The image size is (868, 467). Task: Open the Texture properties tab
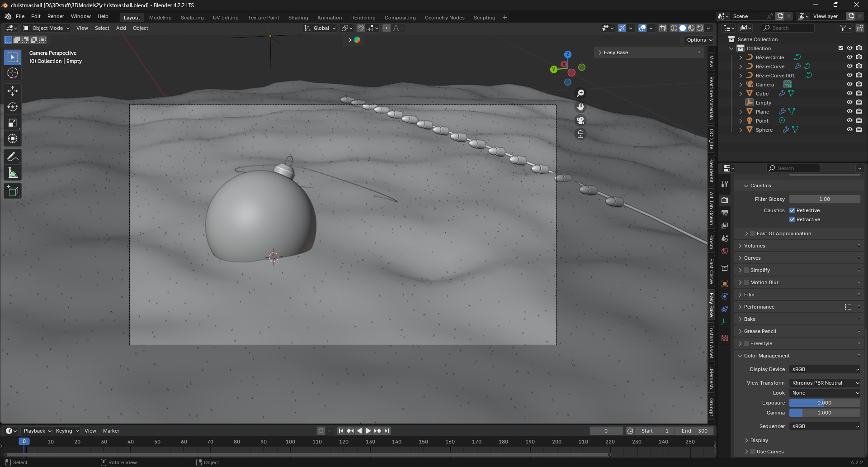click(725, 338)
